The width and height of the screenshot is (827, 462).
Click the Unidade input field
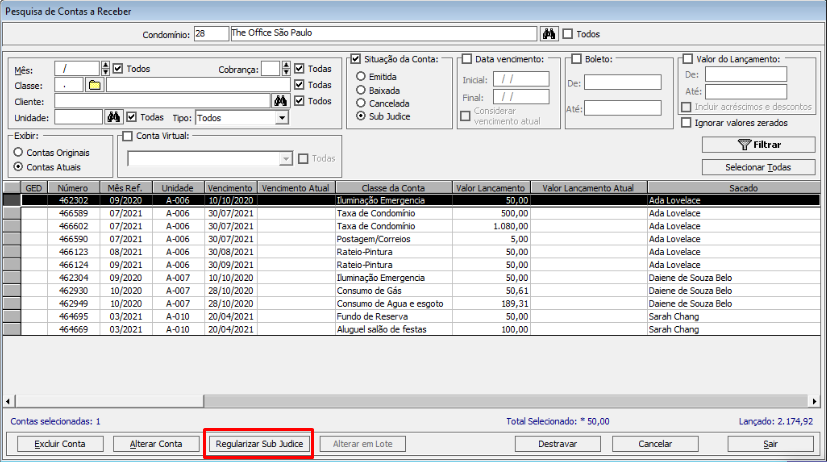point(78,117)
